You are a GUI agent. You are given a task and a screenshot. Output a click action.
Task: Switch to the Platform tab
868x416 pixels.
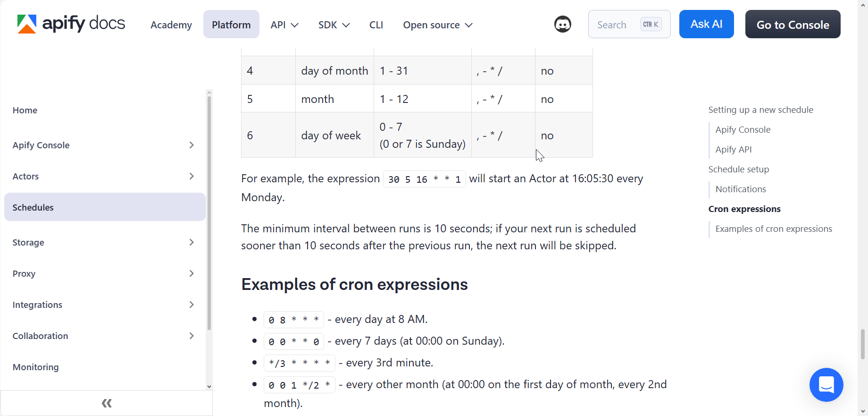(231, 24)
